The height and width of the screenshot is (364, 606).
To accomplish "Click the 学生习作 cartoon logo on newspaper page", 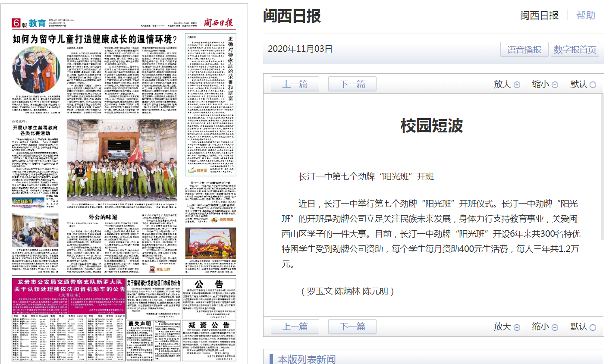I will click(160, 269).
